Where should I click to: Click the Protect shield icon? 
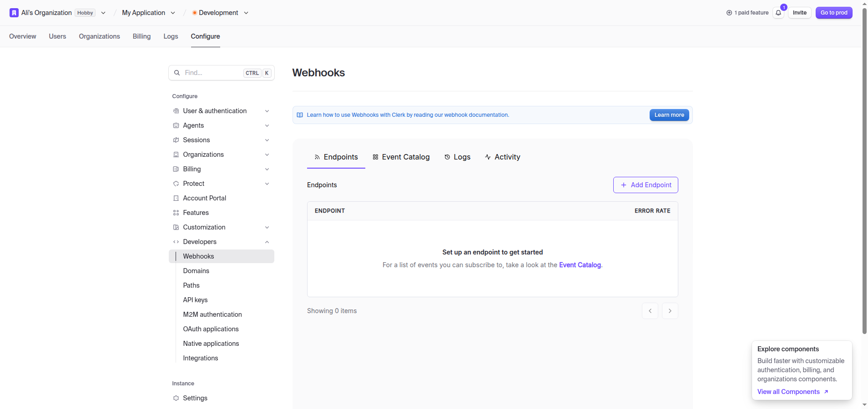[176, 184]
